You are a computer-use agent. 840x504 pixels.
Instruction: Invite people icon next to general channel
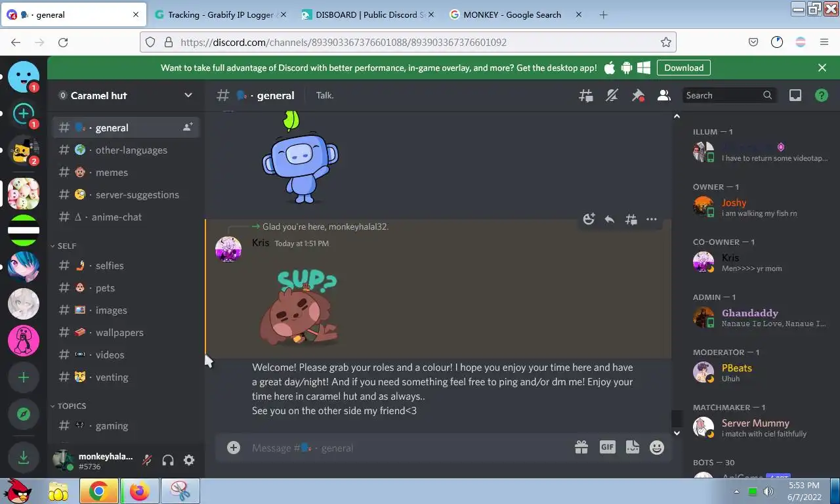[x=188, y=127]
